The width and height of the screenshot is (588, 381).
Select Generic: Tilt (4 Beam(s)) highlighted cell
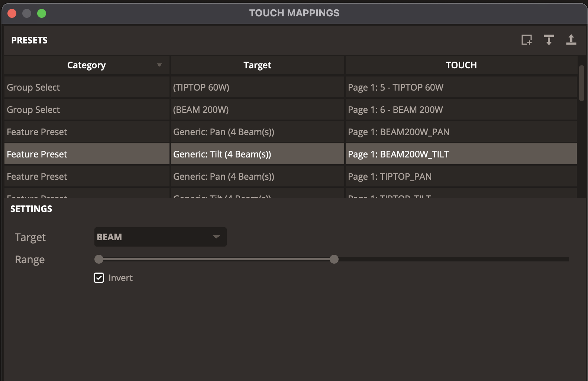click(257, 154)
